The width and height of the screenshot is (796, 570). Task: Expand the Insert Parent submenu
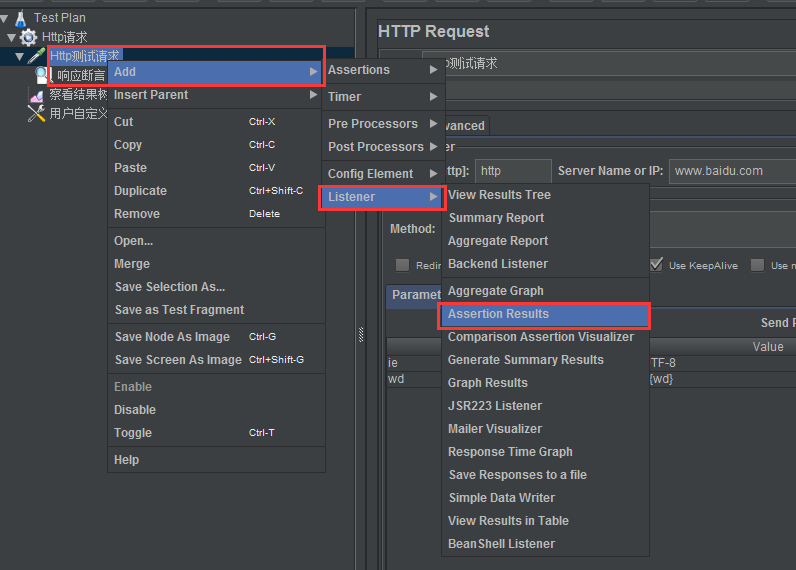216,95
